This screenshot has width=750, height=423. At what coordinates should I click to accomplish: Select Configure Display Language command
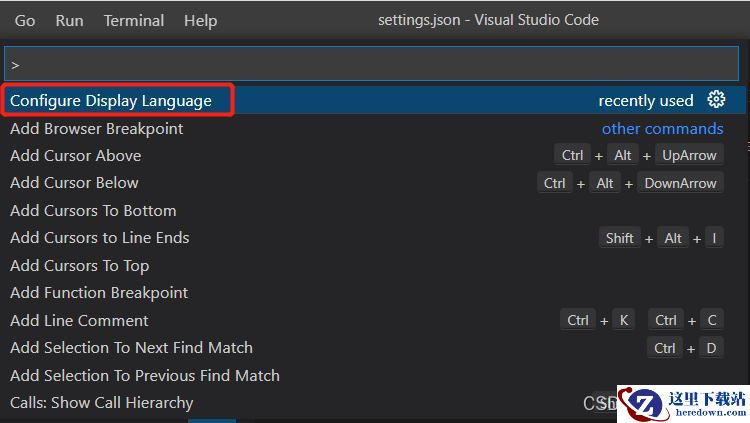(x=373, y=100)
